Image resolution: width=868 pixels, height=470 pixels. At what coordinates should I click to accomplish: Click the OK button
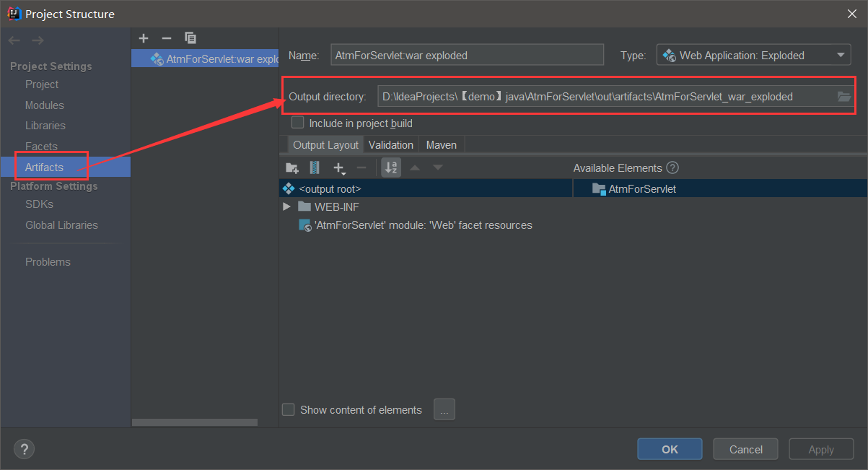coord(670,449)
